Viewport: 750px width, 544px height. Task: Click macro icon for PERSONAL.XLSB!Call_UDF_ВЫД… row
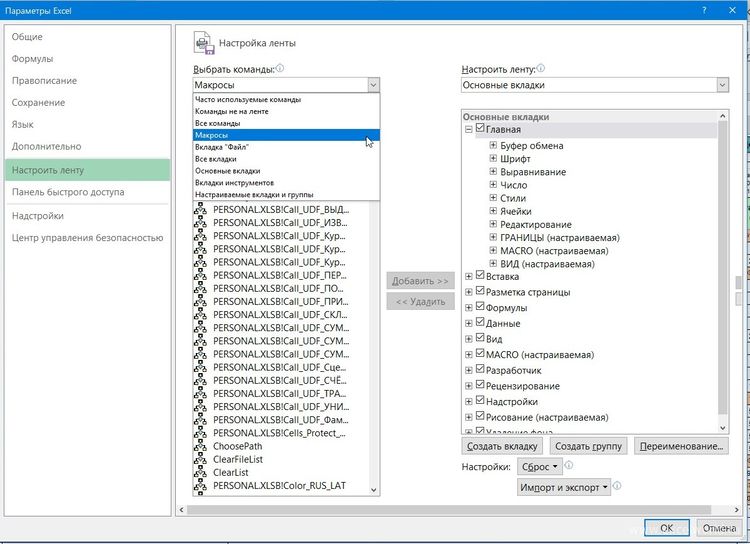[x=200, y=210]
